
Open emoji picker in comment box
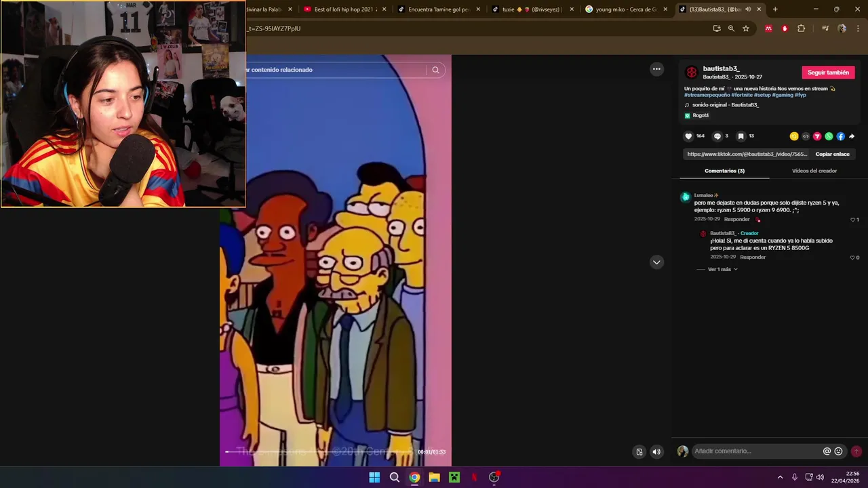(x=838, y=451)
